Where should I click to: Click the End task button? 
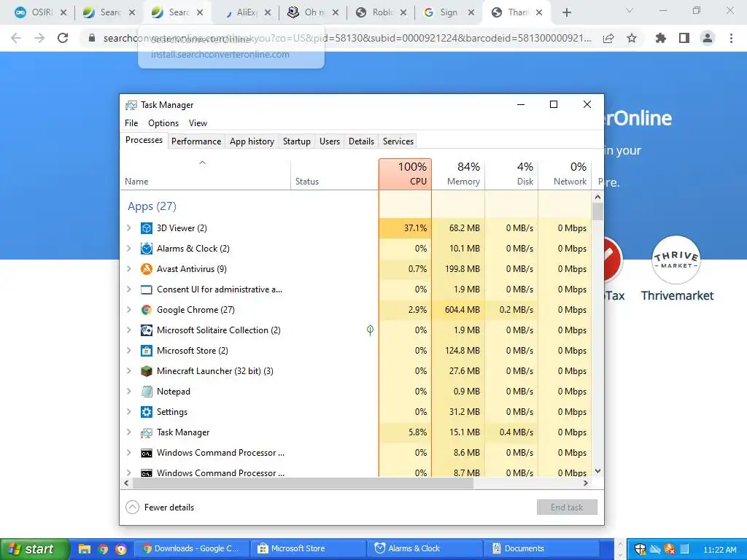tap(567, 507)
